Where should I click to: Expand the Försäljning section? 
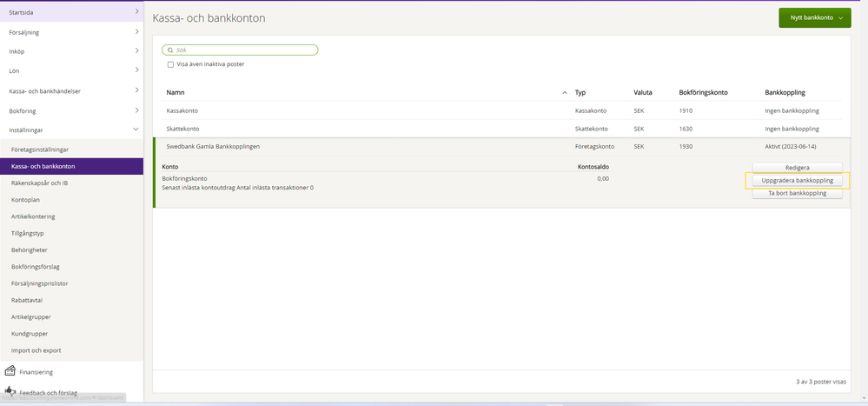[136, 32]
